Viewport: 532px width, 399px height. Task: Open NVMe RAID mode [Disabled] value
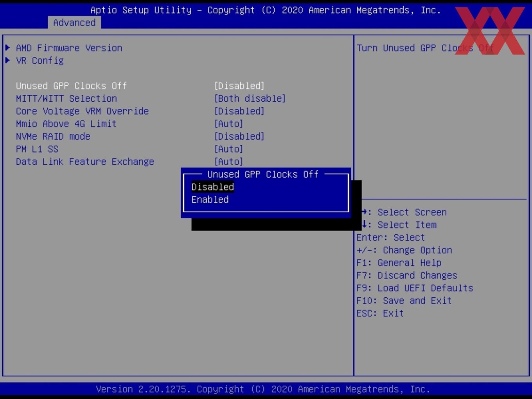239,137
